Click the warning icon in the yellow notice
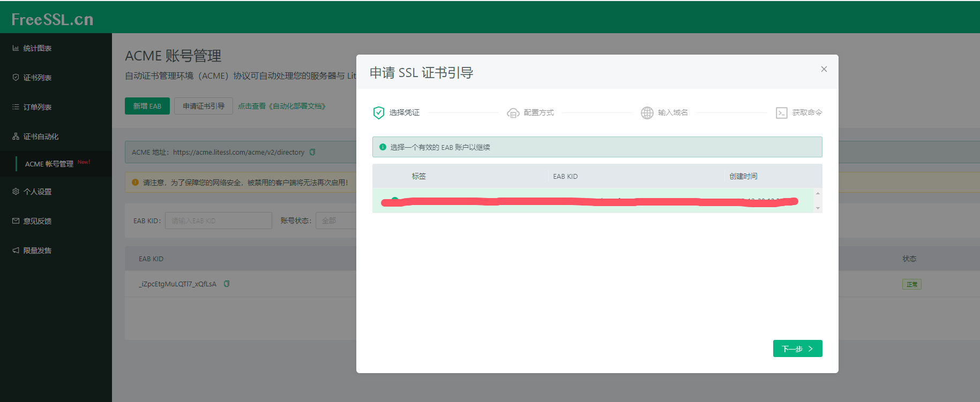 point(135,183)
